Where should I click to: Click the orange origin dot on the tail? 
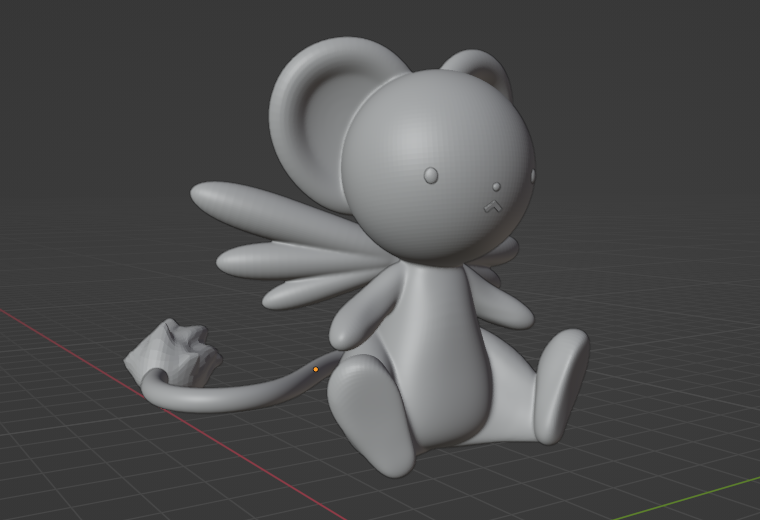click(x=316, y=369)
